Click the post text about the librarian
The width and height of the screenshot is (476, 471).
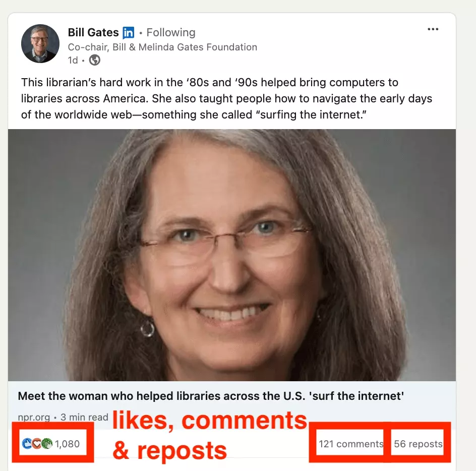226,98
